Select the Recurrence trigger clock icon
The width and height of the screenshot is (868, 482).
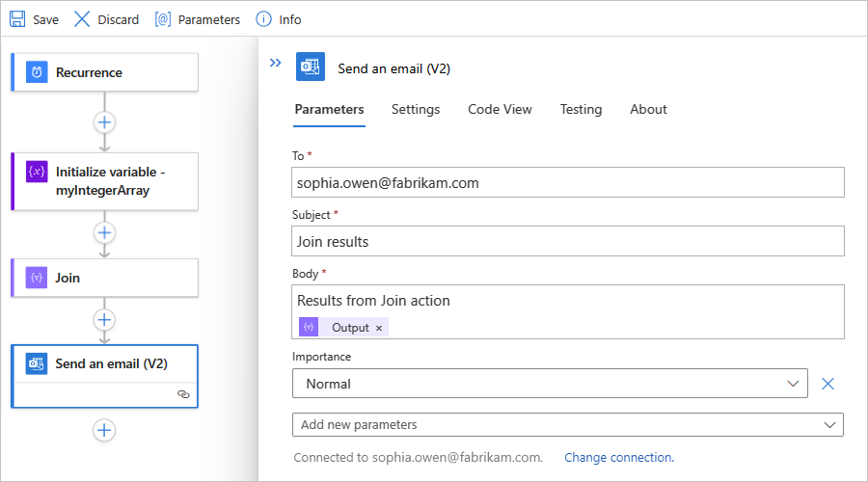37,72
